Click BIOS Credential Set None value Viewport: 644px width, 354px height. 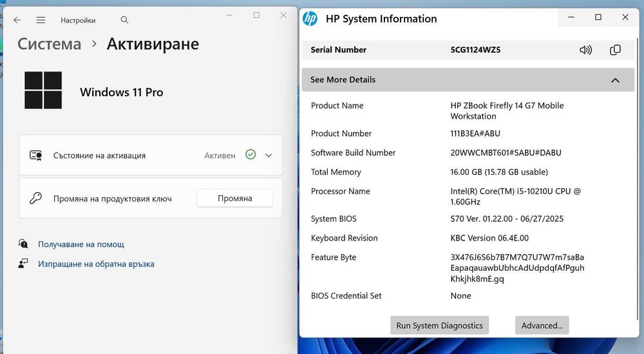460,295
